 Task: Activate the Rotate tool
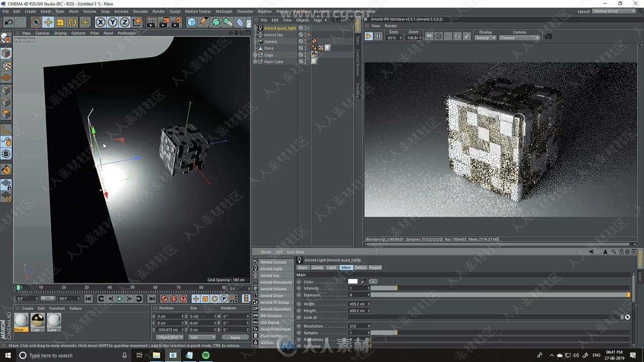coord(72,22)
